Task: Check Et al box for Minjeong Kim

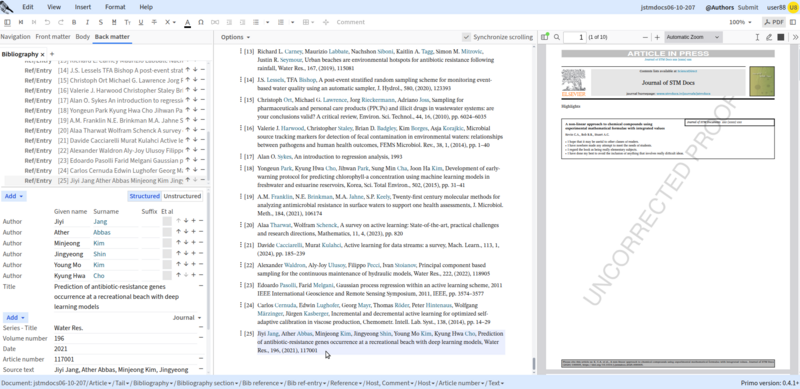Action: [167, 243]
